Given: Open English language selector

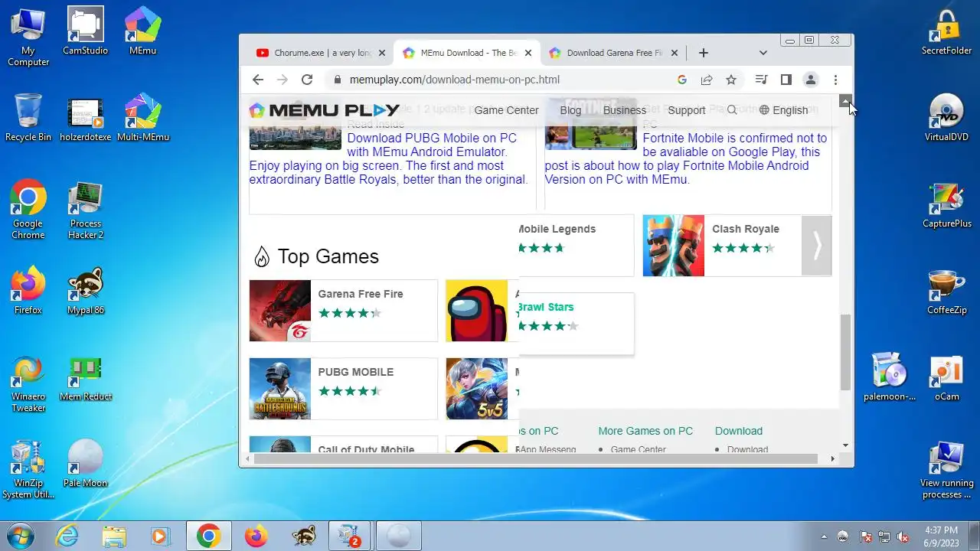Looking at the screenshot, I should pyautogui.click(x=783, y=110).
